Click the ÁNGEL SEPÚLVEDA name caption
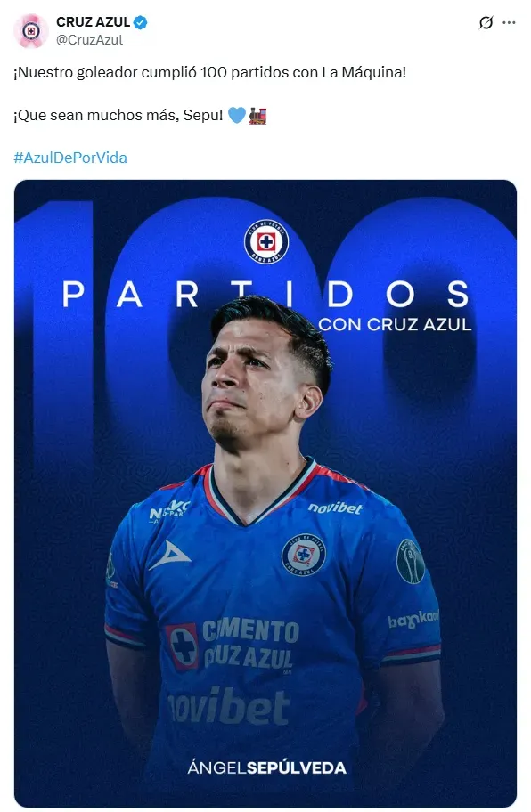Screen dimensions: 531x812 coord(266,767)
